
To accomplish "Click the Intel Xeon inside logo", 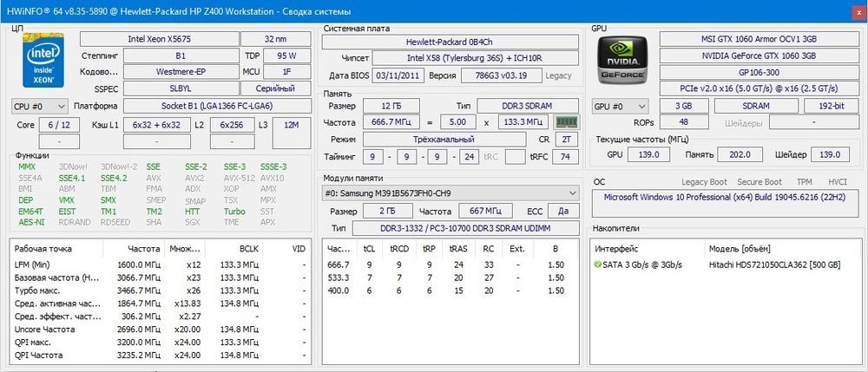I will coord(43,60).
